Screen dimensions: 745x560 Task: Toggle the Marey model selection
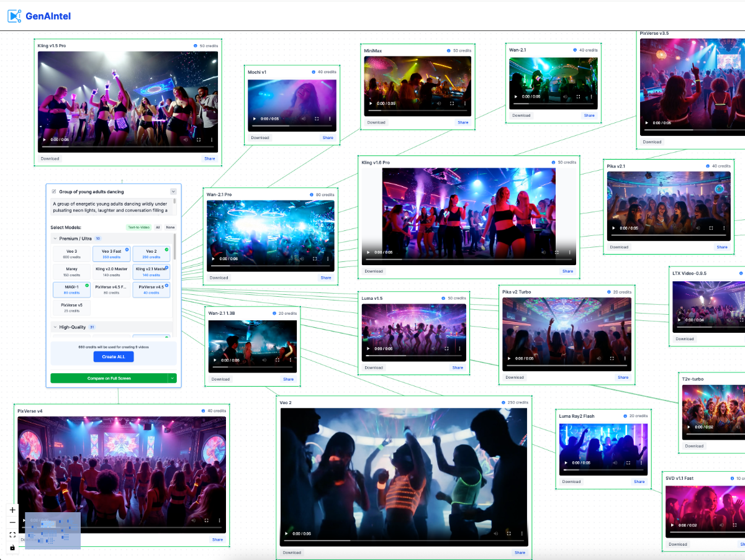coord(71,271)
